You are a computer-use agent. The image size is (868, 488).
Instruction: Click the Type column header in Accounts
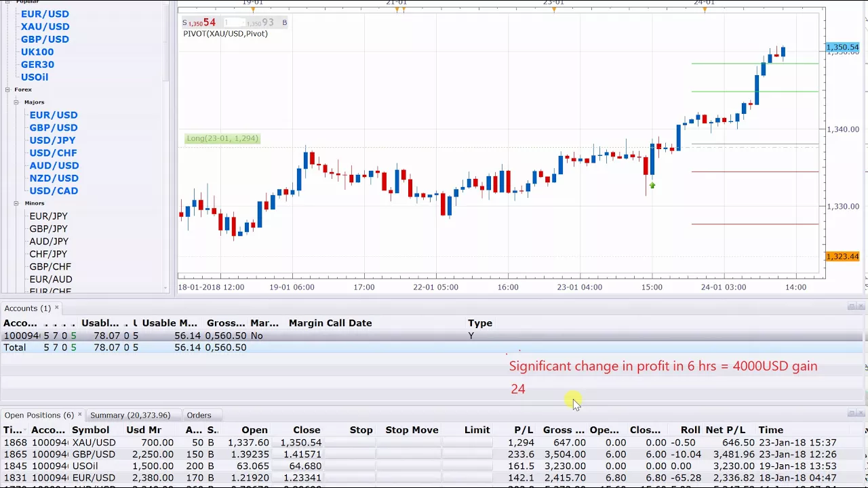click(480, 323)
